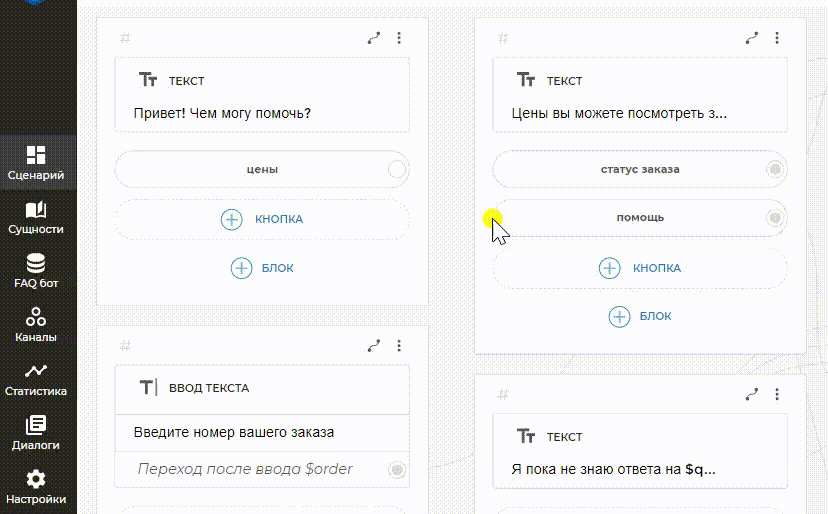Image resolution: width=828 pixels, height=514 pixels.
Task: Open the Сущности sidebar section
Action: point(36,217)
